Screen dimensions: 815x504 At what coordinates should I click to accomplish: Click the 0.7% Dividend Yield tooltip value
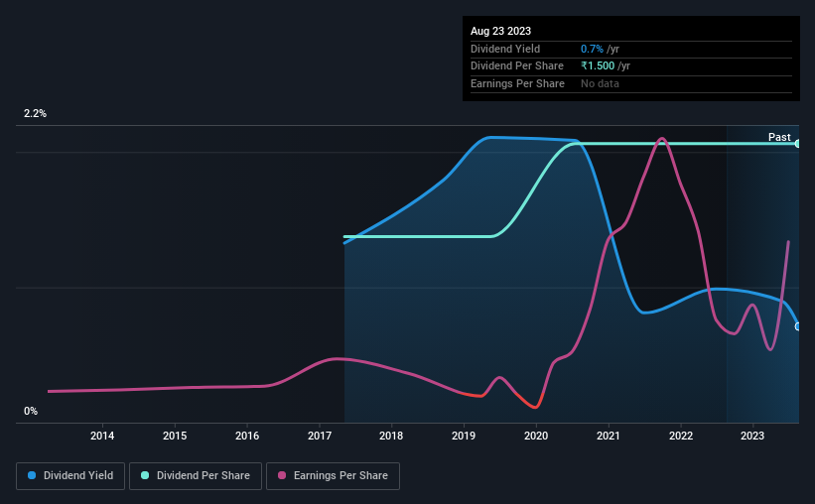(x=592, y=49)
